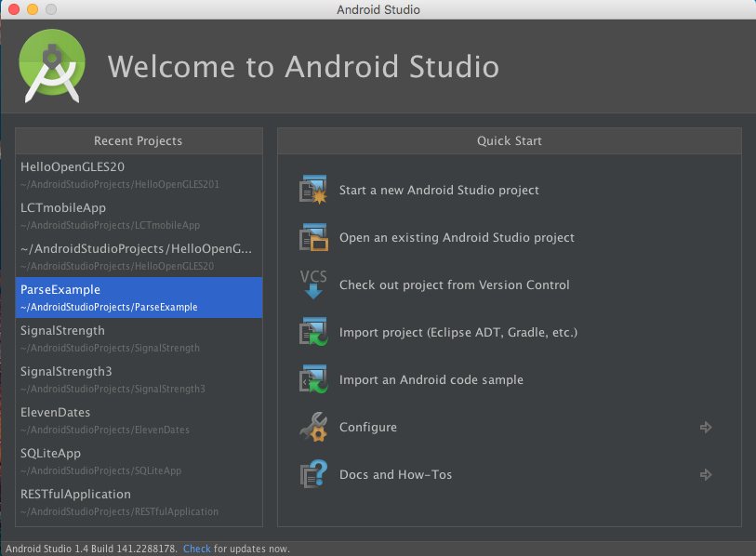Open an existing Android Studio project
Screen dimensions: 756x556
[x=457, y=238]
